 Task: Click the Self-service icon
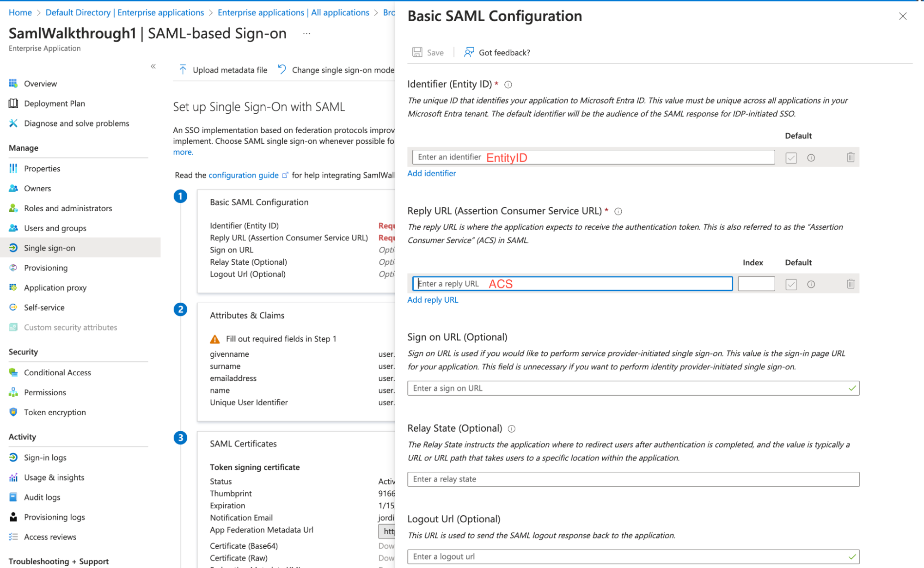[13, 308]
